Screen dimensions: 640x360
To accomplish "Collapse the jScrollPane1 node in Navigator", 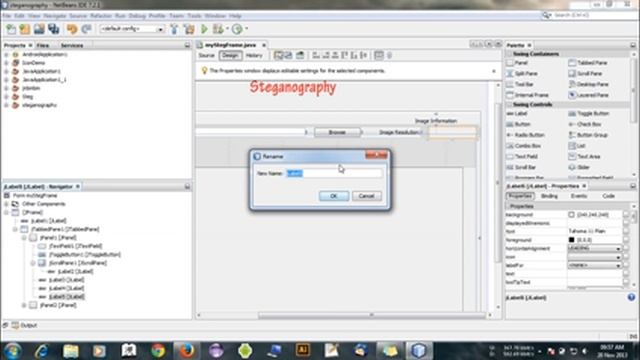I will point(33,263).
